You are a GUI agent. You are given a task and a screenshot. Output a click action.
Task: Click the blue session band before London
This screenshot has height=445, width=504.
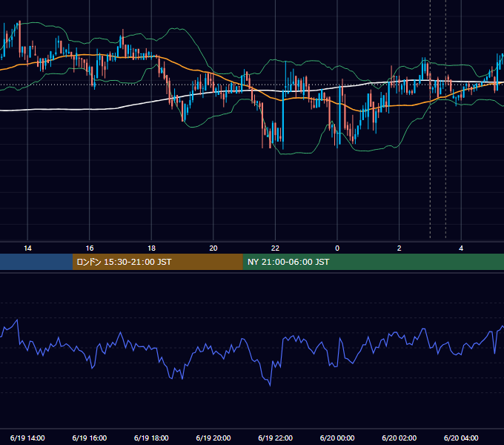36,262
